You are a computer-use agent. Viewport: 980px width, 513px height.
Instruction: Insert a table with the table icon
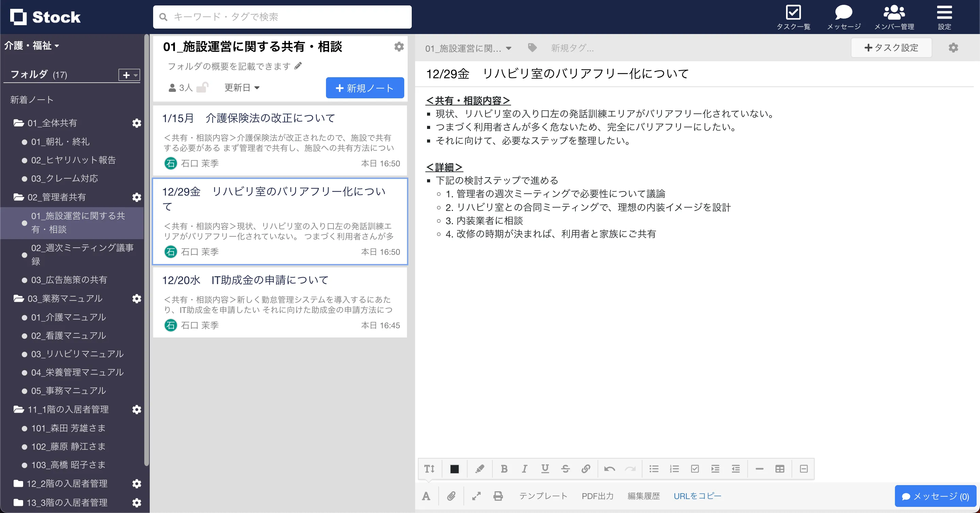[x=780, y=469]
